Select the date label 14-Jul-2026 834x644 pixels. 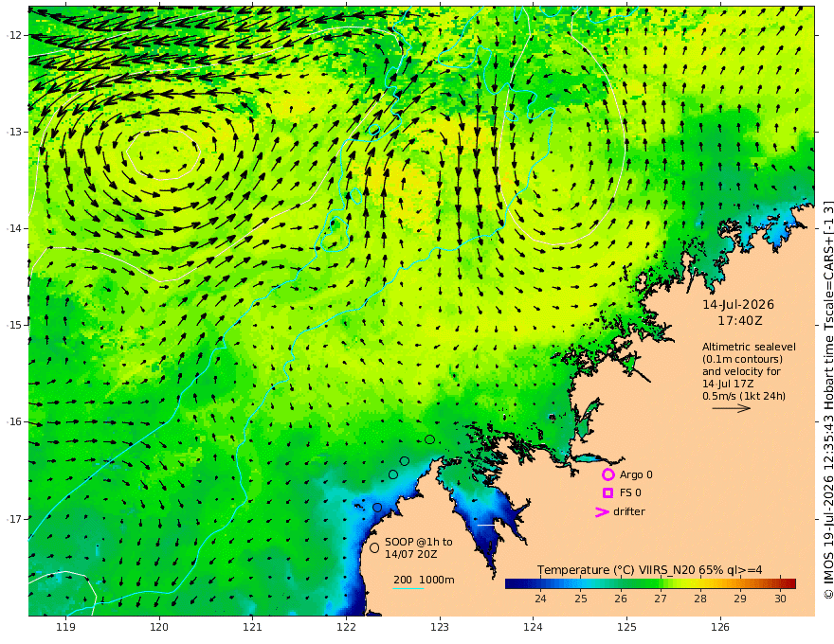(738, 304)
